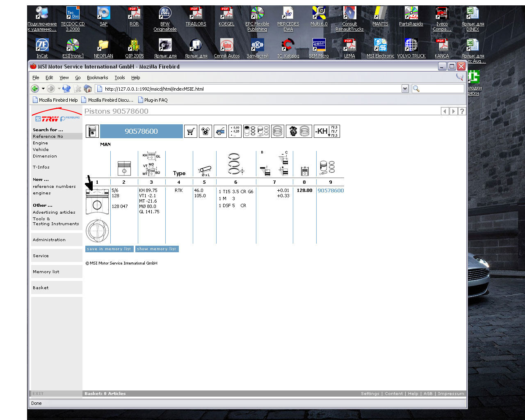Viewport: 525px width, 420px height.
Task: Select Reference No in the search sidebar
Action: pyautogui.click(x=57, y=136)
